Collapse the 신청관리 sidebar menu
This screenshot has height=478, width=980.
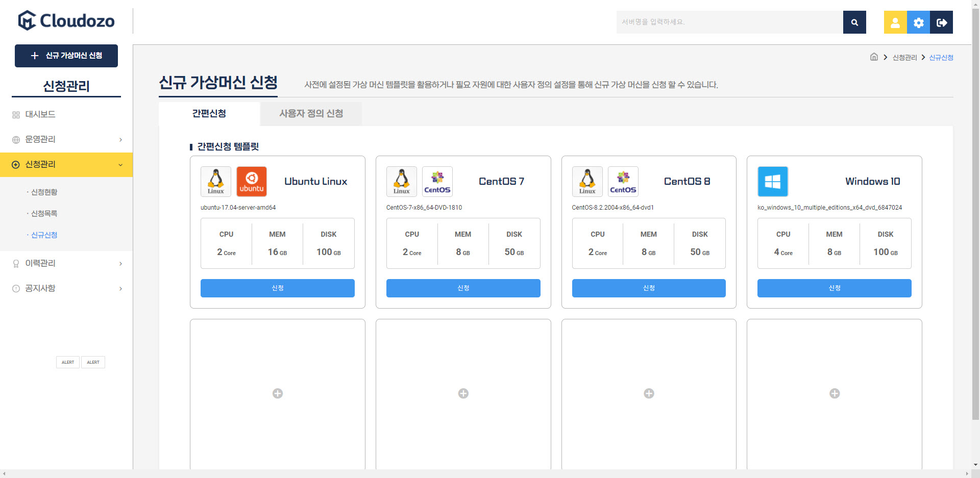[66, 165]
